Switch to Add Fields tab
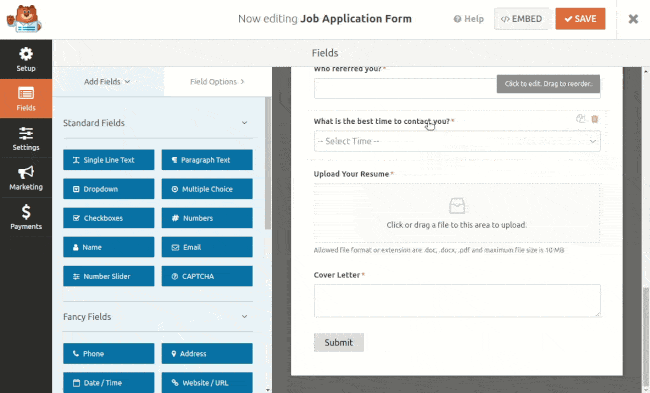This screenshot has width=650, height=393. click(107, 82)
